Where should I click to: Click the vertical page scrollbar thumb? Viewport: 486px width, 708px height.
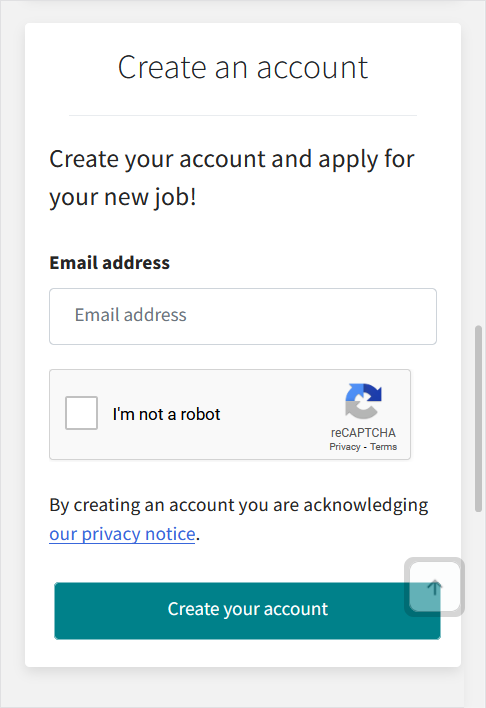click(x=478, y=419)
